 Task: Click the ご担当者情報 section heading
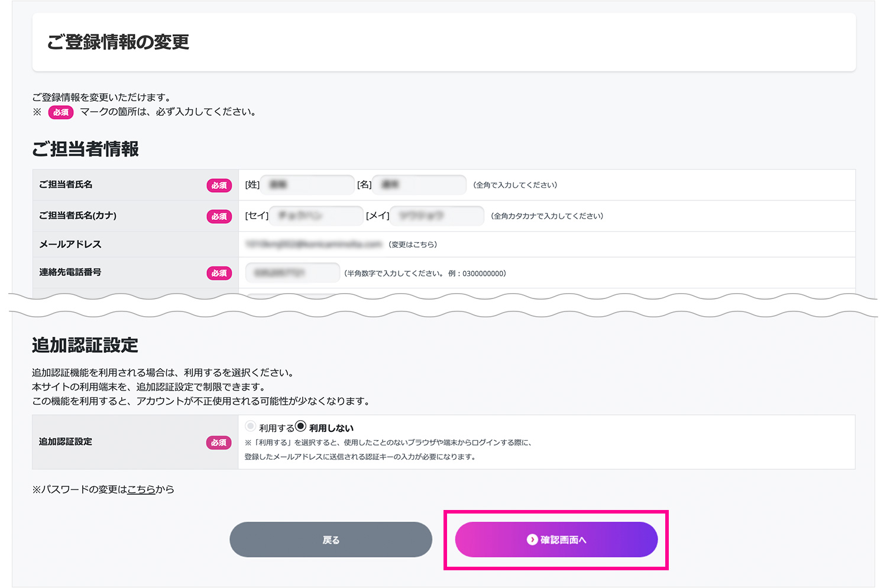click(x=86, y=149)
